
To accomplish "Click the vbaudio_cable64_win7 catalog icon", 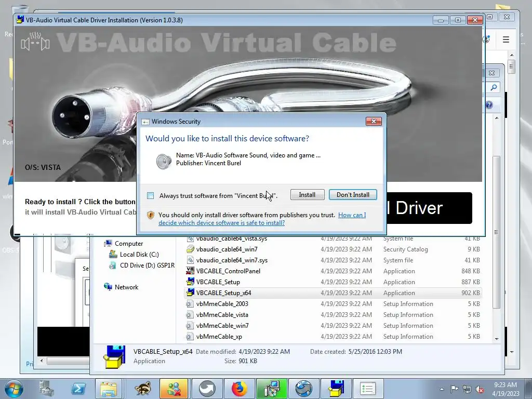I will click(x=190, y=249).
